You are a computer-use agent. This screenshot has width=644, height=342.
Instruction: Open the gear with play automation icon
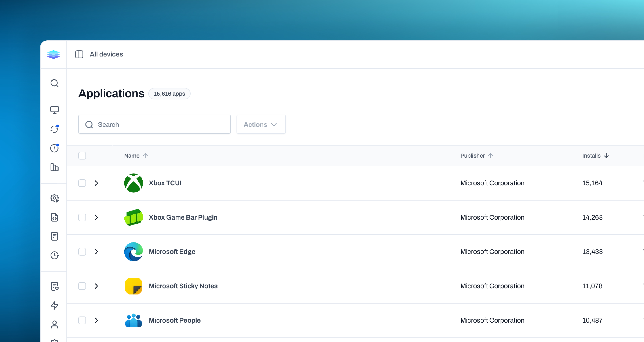(55, 198)
